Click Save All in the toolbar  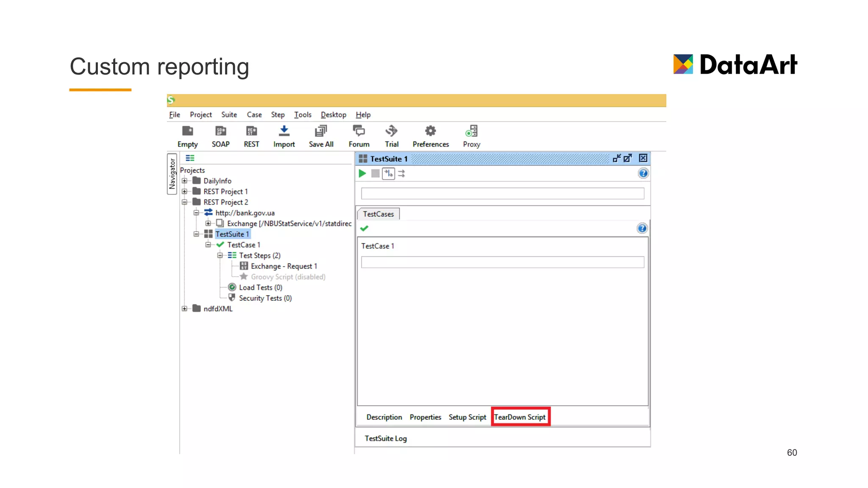[x=321, y=131]
